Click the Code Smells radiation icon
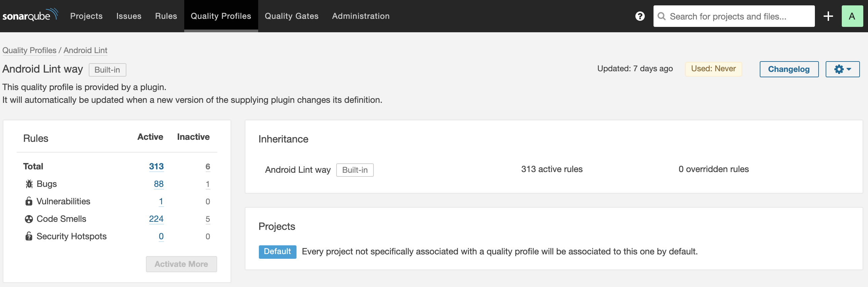This screenshot has height=287, width=868. pos(29,219)
